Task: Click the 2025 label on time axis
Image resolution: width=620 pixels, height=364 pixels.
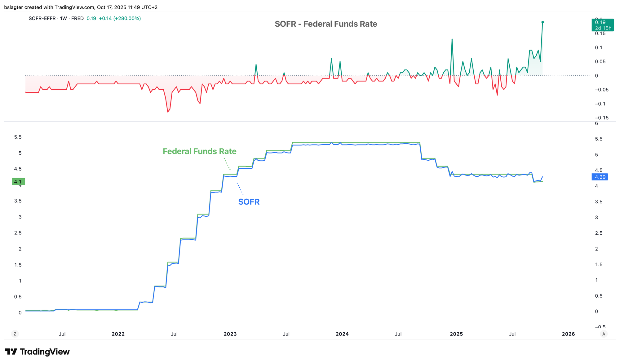Action: coord(456,334)
